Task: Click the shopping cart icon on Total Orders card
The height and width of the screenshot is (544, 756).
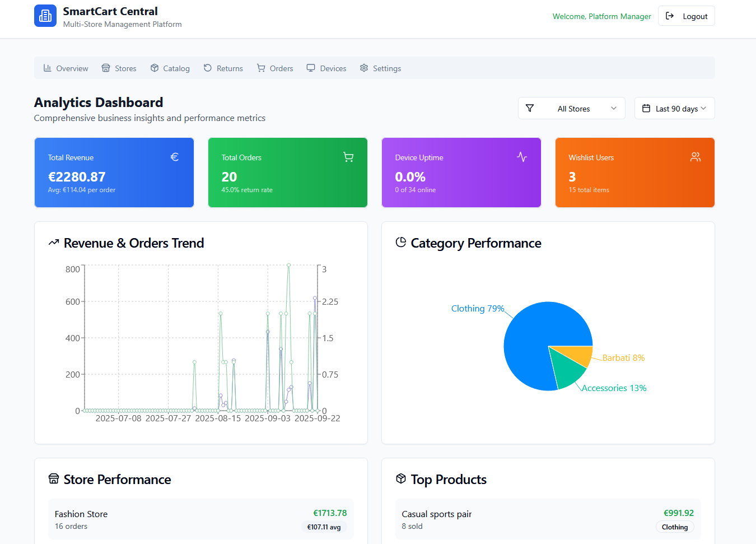Action: 348,157
